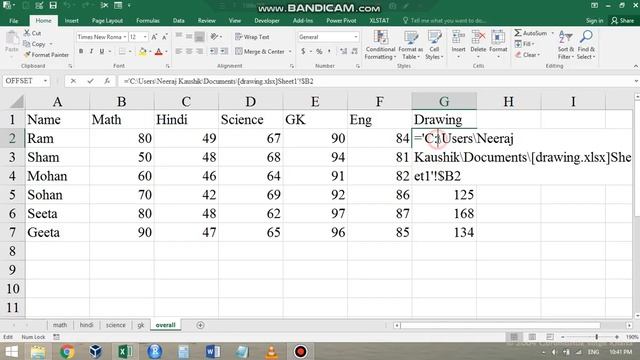Select Normal view in the status bar
Screen dimensions: 640x360
click(514, 337)
